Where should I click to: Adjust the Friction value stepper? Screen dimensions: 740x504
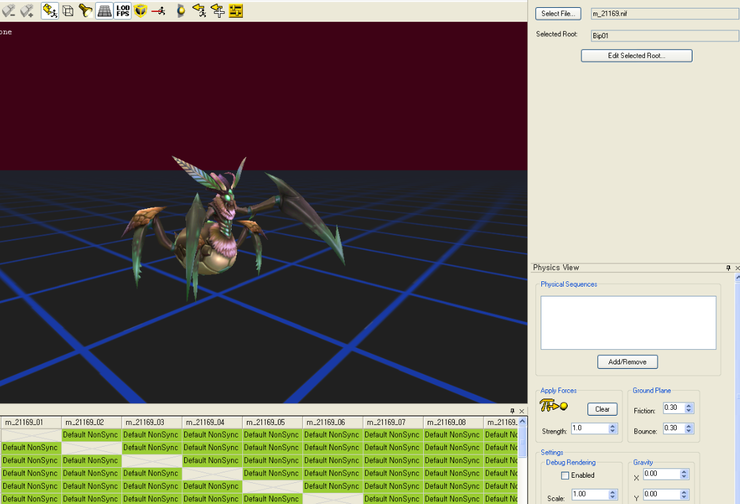[689, 406]
